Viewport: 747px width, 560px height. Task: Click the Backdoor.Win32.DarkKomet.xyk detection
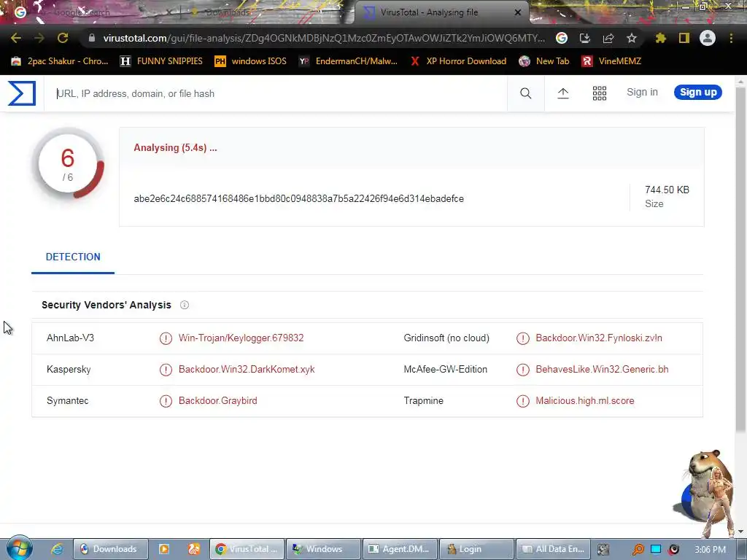tap(247, 370)
